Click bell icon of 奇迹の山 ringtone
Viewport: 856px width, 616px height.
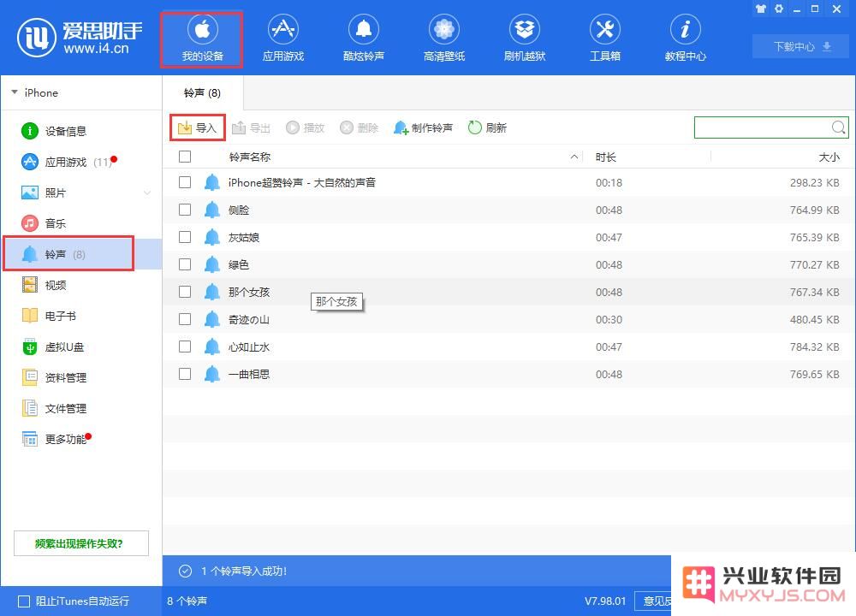(x=211, y=319)
